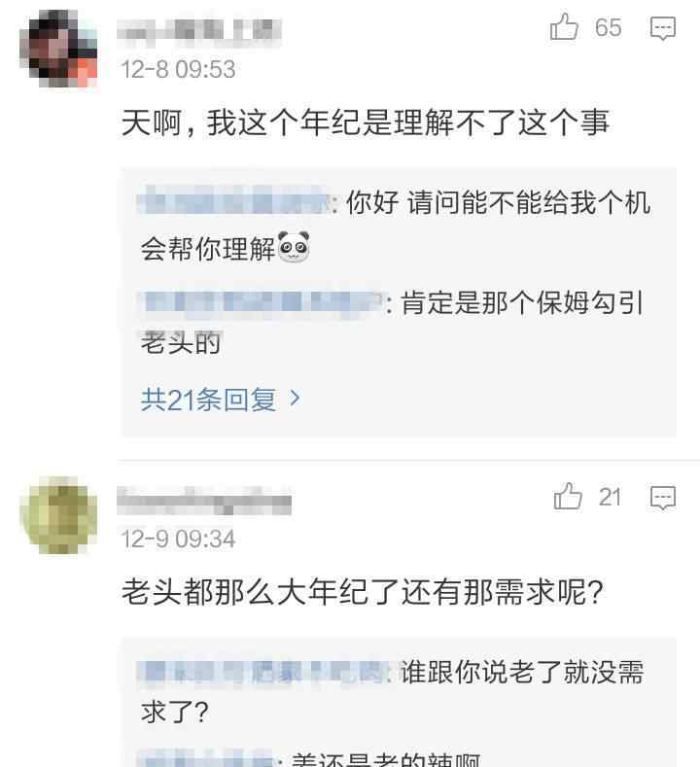
Task: Click the like count 65
Action: (608, 27)
